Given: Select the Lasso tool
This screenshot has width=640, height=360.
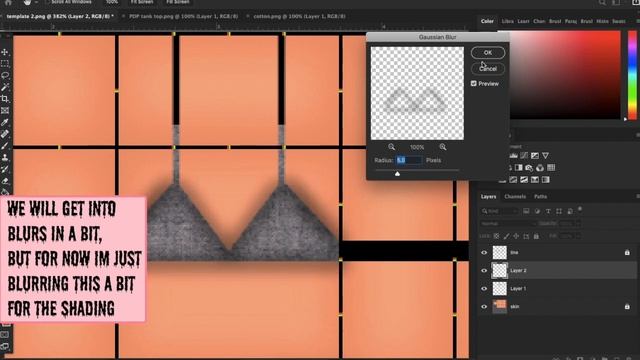Looking at the screenshot, I should tap(5, 76).
